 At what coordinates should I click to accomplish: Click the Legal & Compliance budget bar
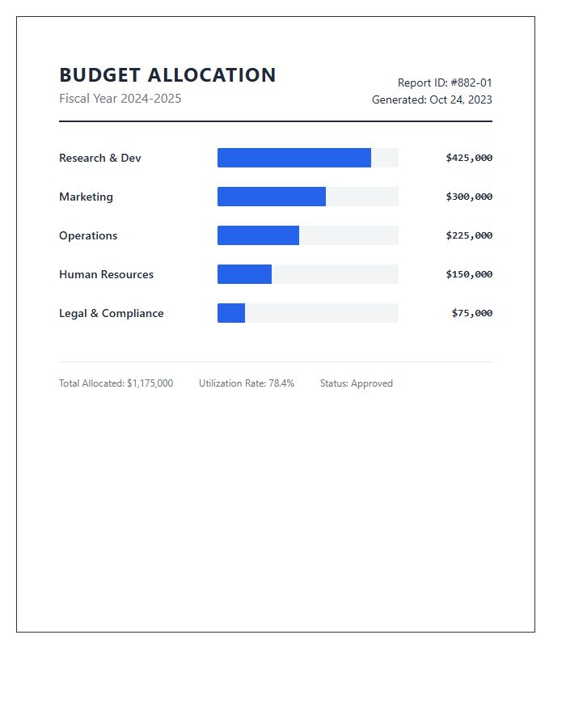pyautogui.click(x=307, y=313)
